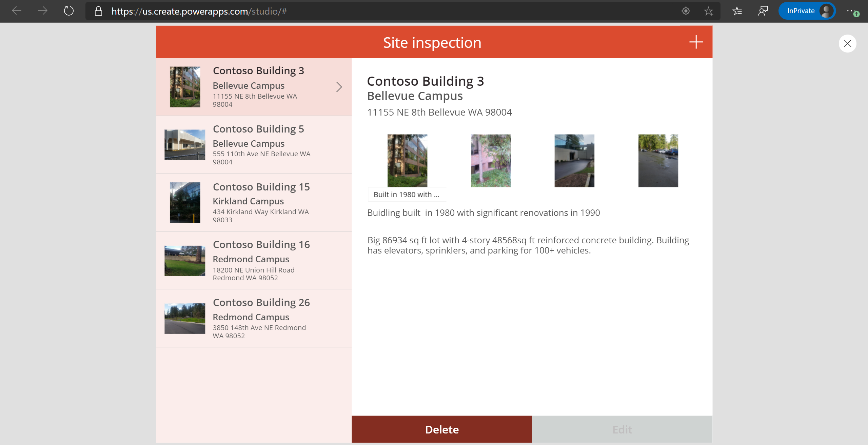Image resolution: width=868 pixels, height=445 pixels.
Task: Click the location permission icon
Action: [x=686, y=11]
